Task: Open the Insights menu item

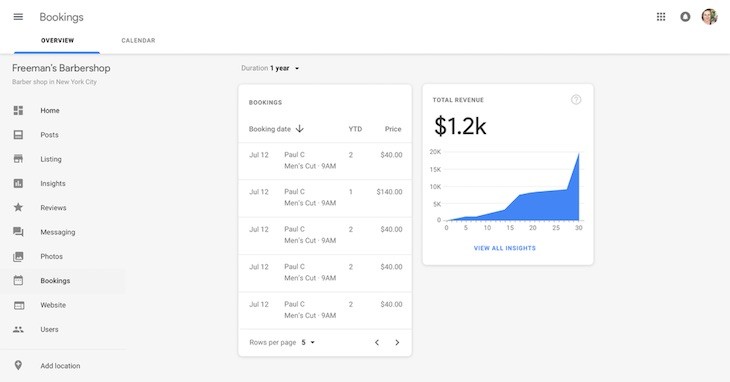Action: 53,183
